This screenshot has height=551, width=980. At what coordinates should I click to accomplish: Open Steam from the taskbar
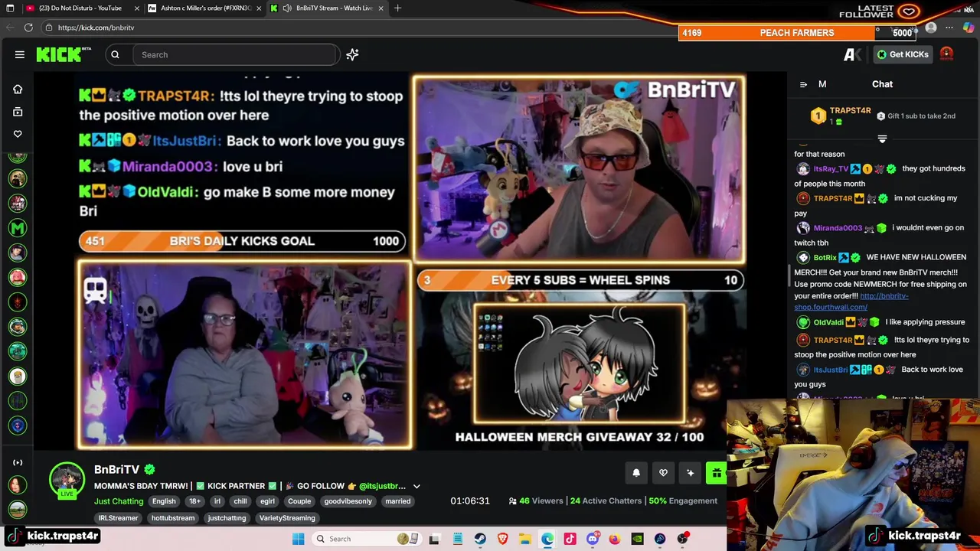tap(480, 539)
